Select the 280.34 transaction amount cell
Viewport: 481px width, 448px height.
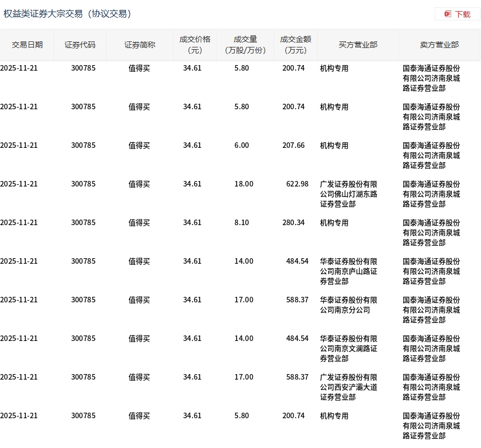(293, 223)
